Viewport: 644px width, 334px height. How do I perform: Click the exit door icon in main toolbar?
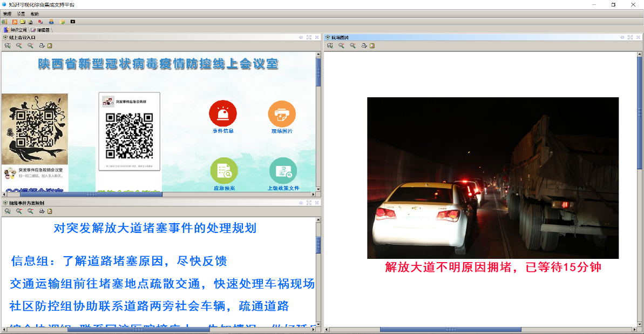(x=4, y=22)
